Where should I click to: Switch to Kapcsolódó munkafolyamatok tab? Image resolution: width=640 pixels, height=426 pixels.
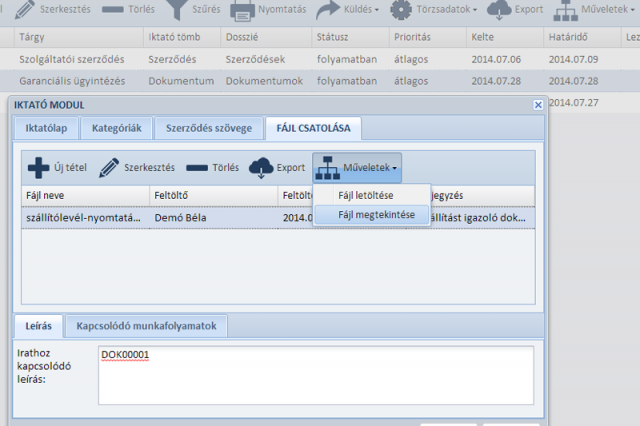pos(146,326)
